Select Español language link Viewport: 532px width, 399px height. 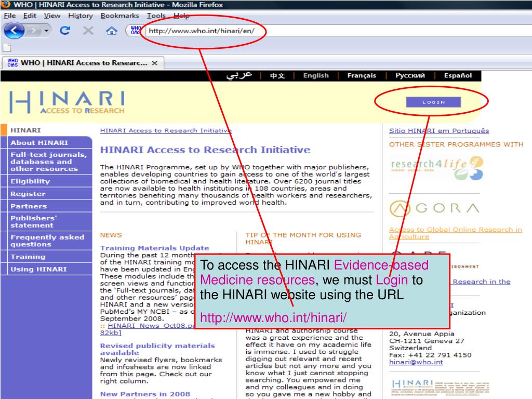(x=458, y=76)
